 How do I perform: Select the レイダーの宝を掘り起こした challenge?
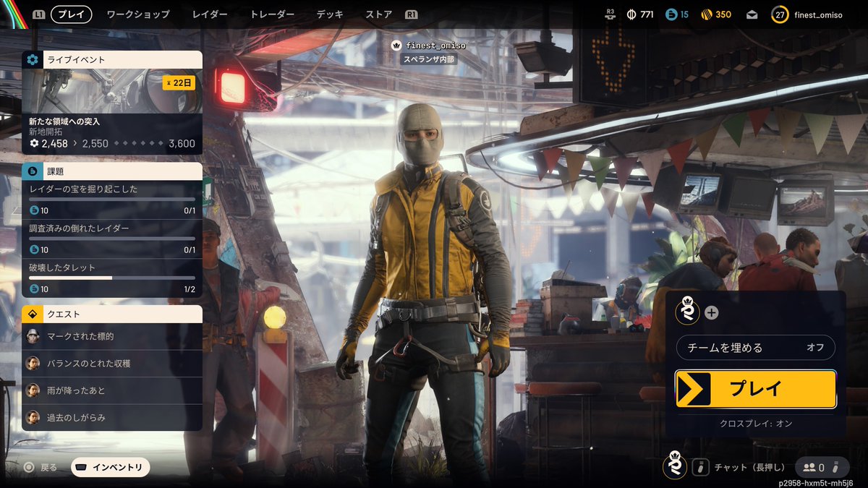click(112, 200)
